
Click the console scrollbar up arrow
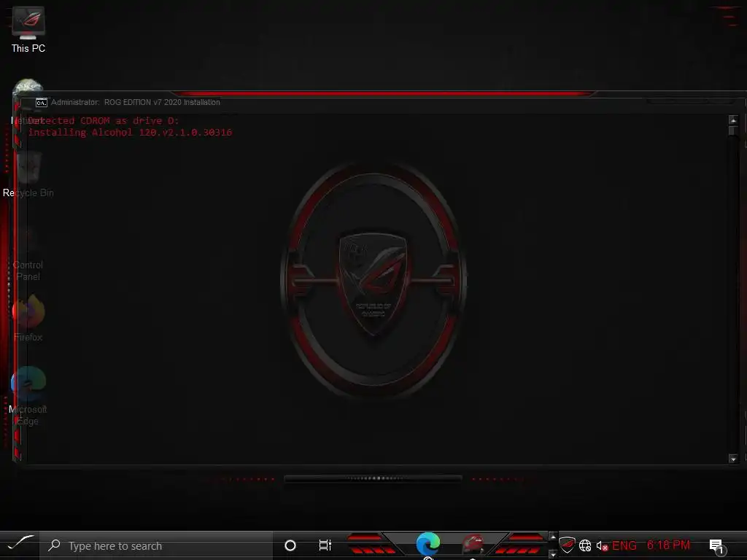click(733, 120)
